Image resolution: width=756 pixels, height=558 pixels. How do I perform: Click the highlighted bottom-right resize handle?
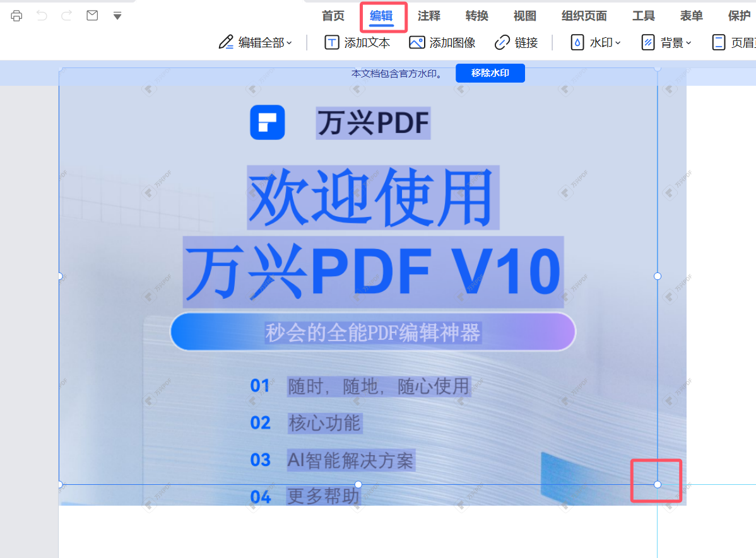coord(657,485)
